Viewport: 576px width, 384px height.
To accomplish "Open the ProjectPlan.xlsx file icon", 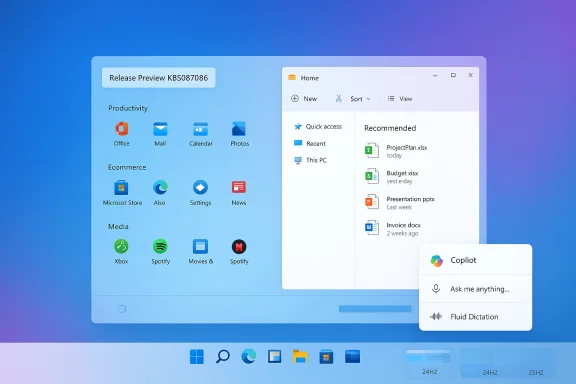I will coord(372,150).
